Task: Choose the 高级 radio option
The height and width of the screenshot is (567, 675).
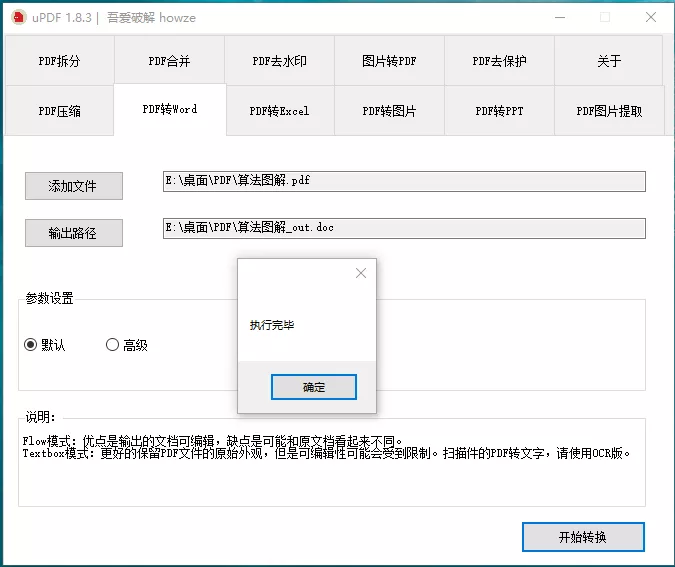Action: (x=127, y=345)
